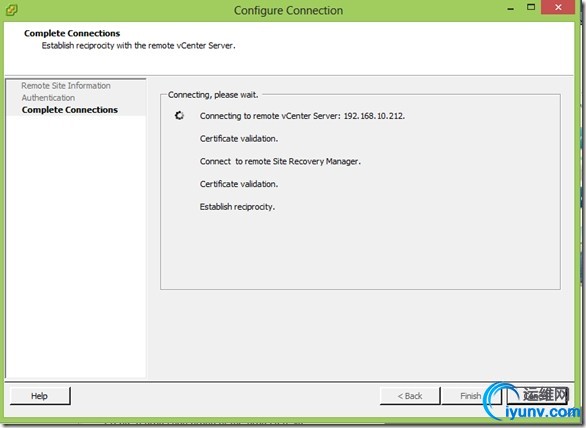Select Complete Connections step in sidebar

70,110
